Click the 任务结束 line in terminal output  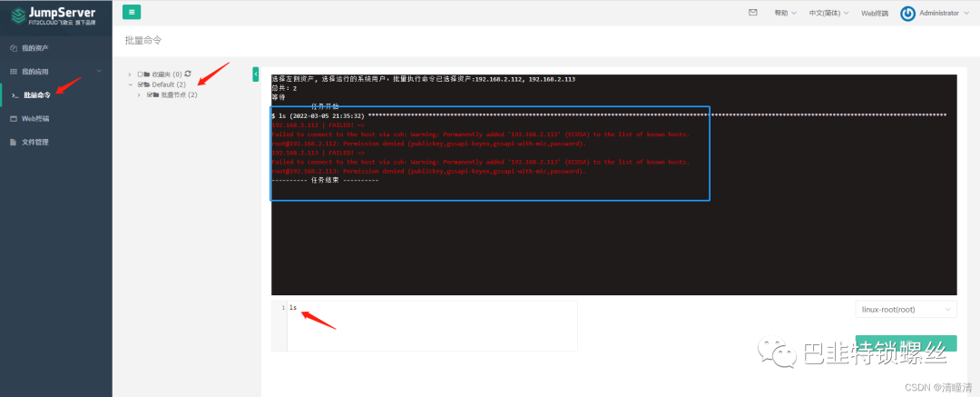tap(325, 180)
